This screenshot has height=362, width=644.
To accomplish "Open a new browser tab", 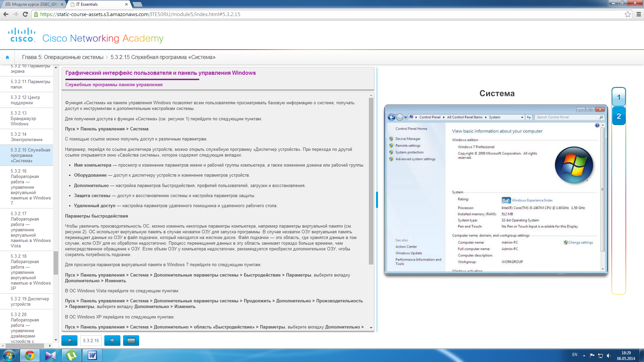I will pos(138,4).
